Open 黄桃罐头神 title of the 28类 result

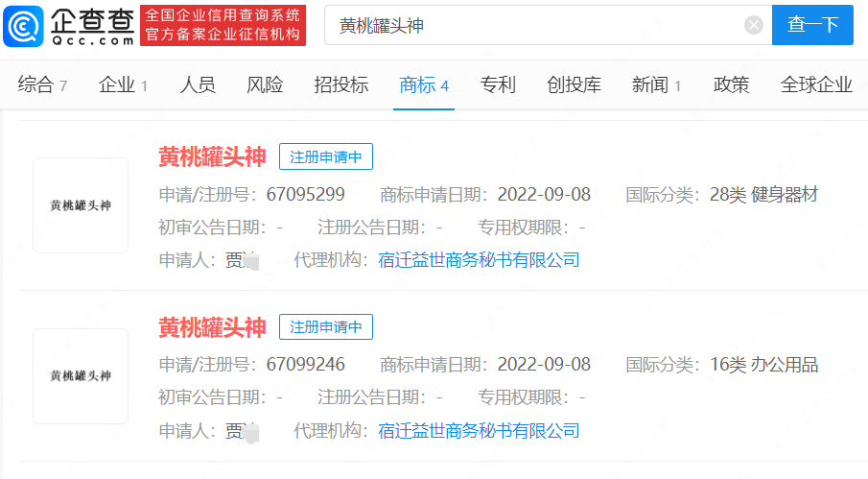coord(213,157)
